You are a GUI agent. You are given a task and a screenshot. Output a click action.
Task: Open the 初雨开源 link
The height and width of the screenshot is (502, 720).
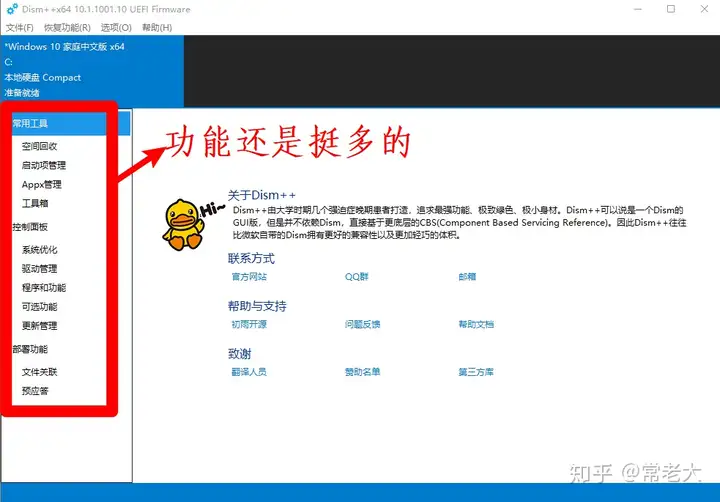click(249, 324)
